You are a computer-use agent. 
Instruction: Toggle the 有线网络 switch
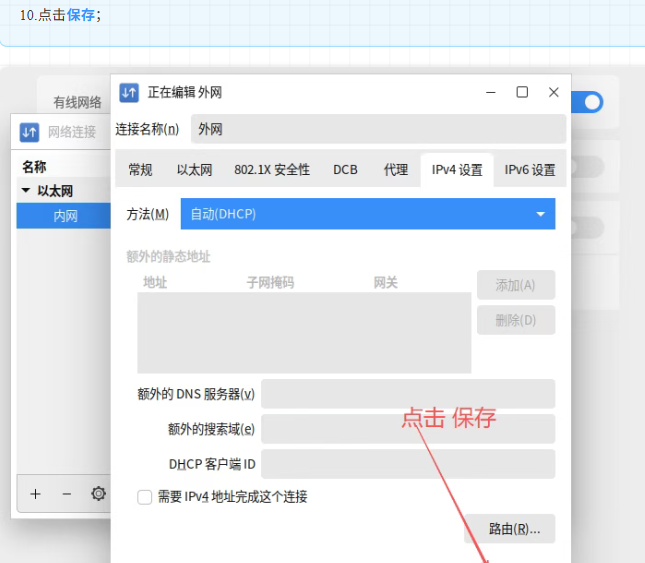tap(588, 102)
